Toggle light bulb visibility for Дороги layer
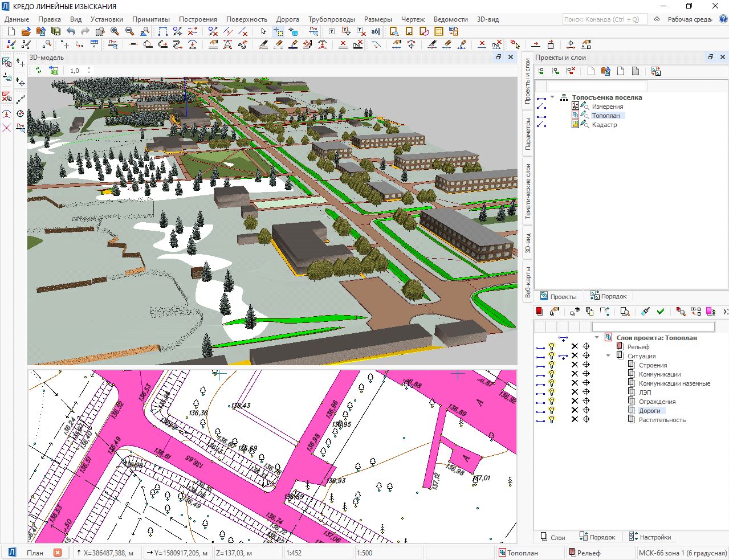 tap(552, 411)
